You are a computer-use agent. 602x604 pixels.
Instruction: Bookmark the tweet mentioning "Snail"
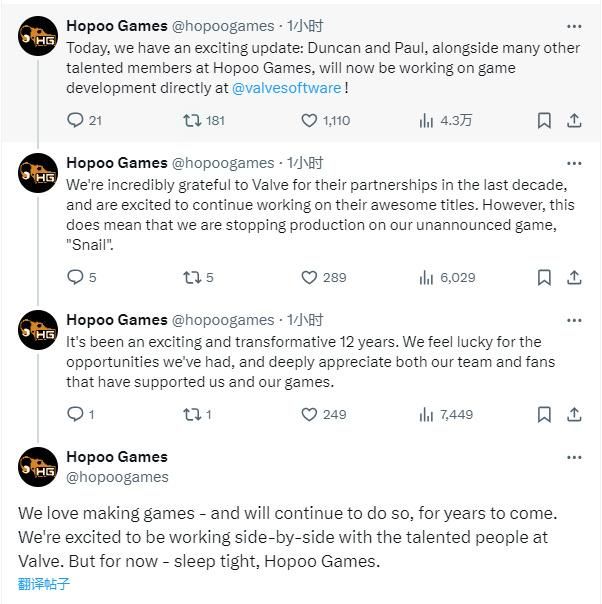(544, 277)
